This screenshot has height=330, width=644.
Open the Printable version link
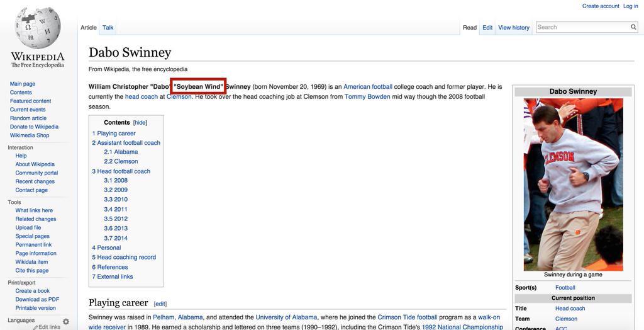point(36,308)
